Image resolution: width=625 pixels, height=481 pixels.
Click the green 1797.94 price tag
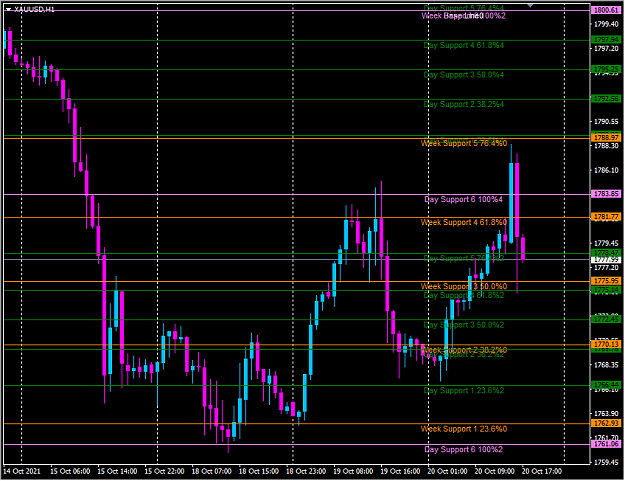tap(606, 40)
